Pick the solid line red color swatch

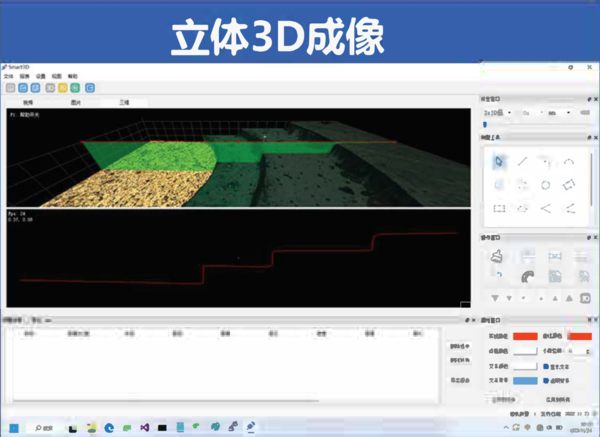pos(525,336)
